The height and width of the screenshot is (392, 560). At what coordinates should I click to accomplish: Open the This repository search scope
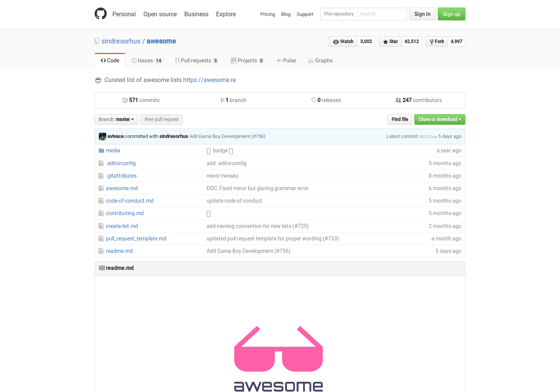click(x=339, y=14)
